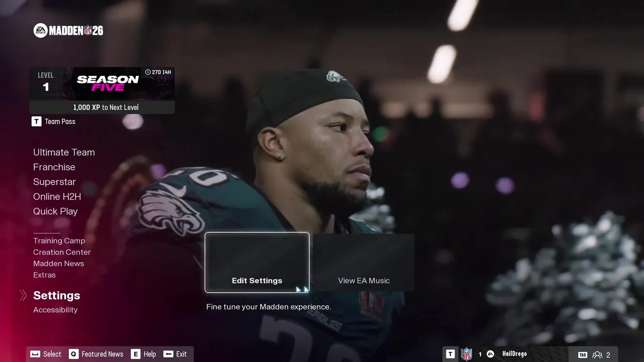This screenshot has height=362, width=644.
Task: Click the EA account icon beside HailDrego
Action: point(490,354)
